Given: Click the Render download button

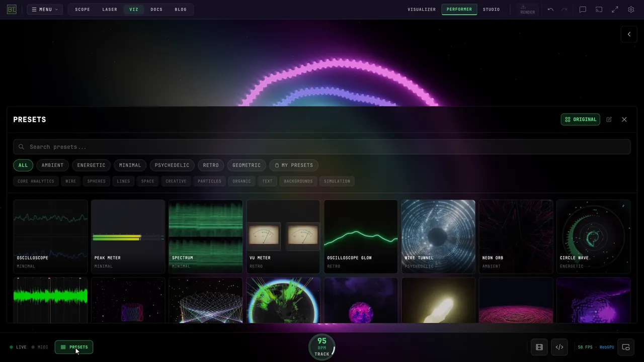Looking at the screenshot, I should click(x=527, y=10).
